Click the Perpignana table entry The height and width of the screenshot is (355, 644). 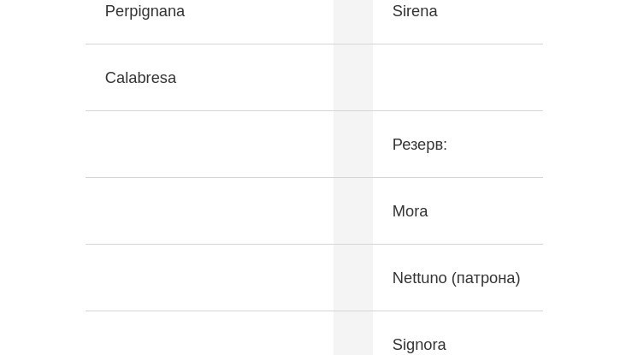click(145, 11)
